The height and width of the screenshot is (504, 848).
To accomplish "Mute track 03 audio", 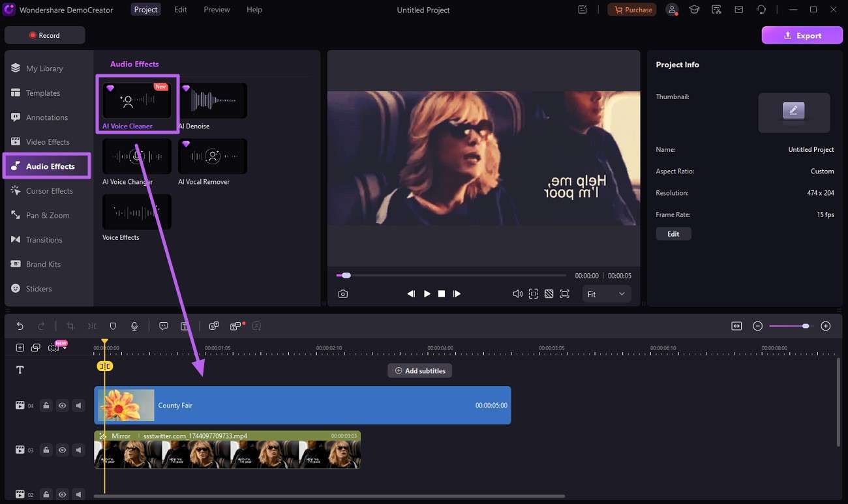I will [x=79, y=450].
